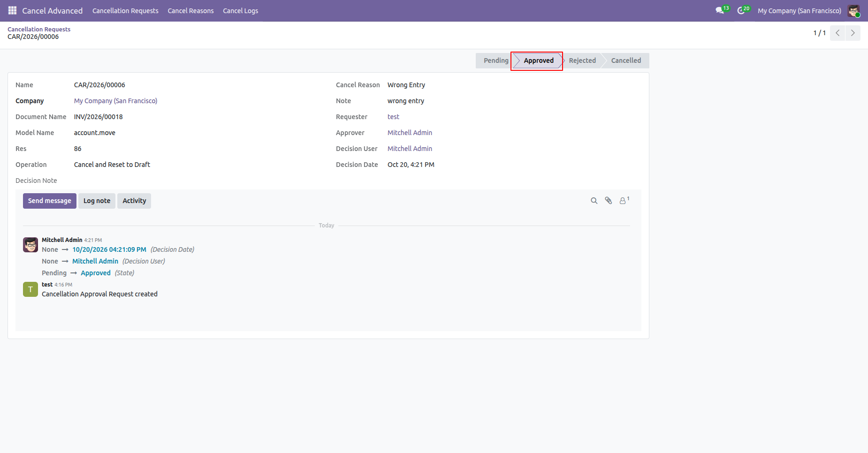Image resolution: width=868 pixels, height=453 pixels.
Task: Select the Pending status stage
Action: (x=495, y=60)
